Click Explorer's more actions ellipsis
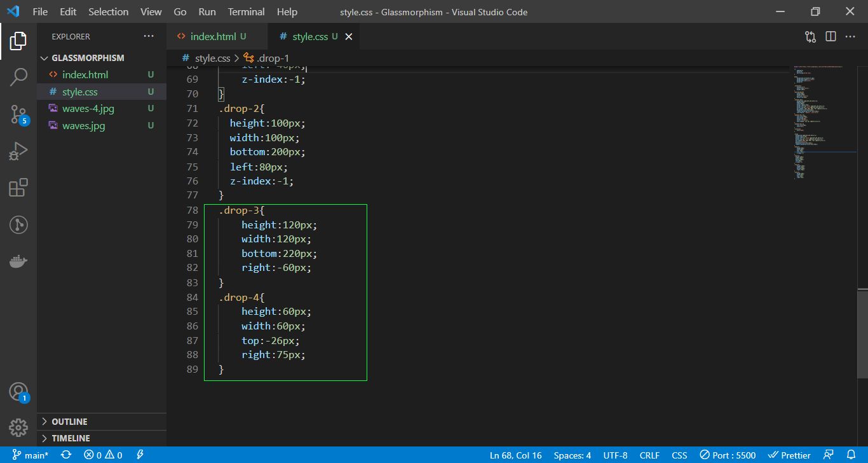The height and width of the screenshot is (463, 868). pyautogui.click(x=149, y=36)
